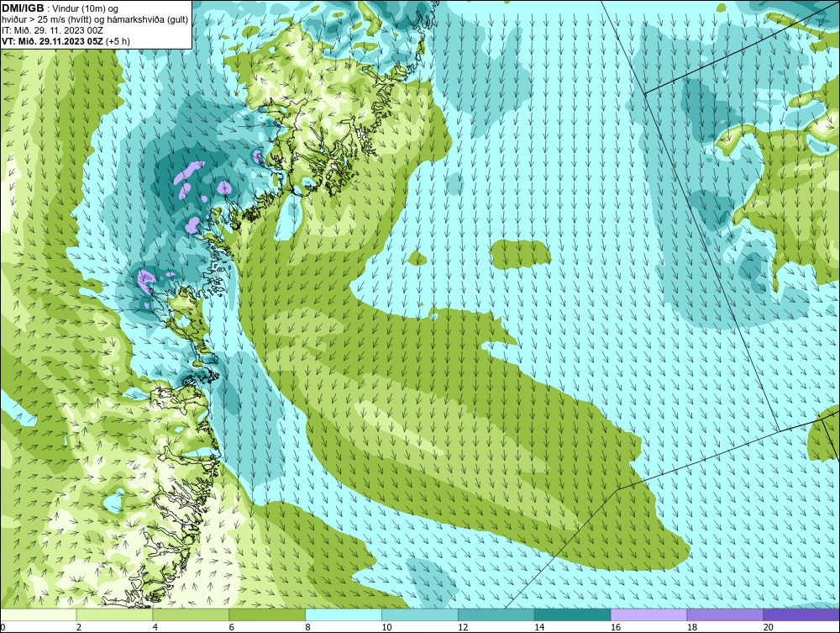Click the 2–4 m/s light green legend swatch
Screen dimensions: 840x633
coord(114,615)
